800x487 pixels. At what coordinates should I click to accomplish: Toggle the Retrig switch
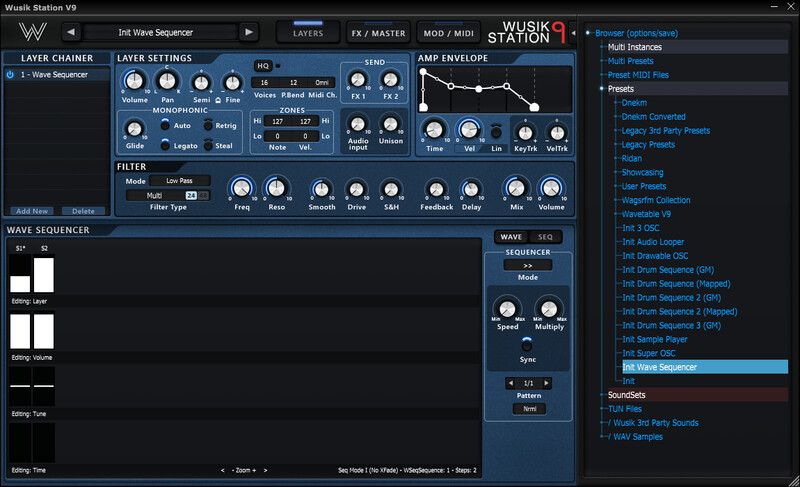[x=208, y=125]
